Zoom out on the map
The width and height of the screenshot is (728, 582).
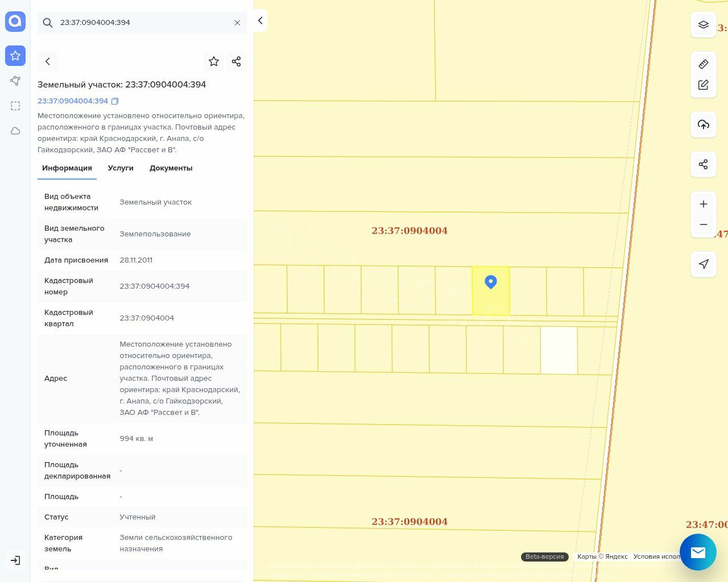[x=704, y=225]
